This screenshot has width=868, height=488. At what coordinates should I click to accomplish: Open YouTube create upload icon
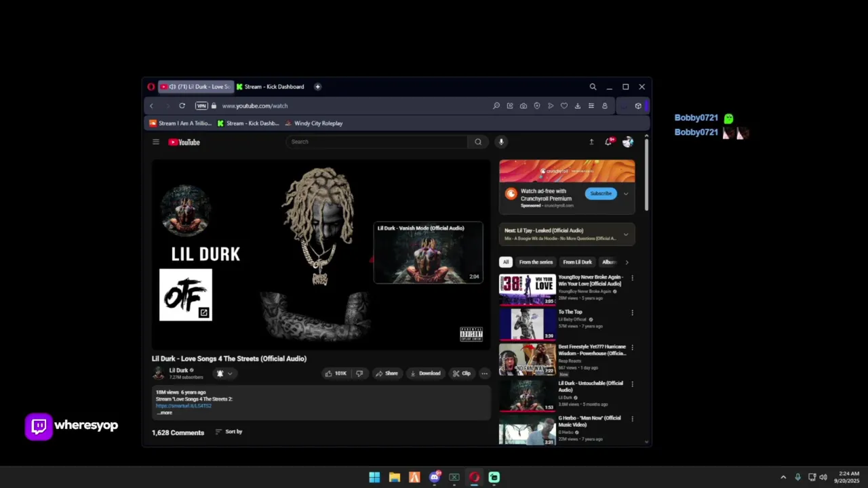coord(591,142)
